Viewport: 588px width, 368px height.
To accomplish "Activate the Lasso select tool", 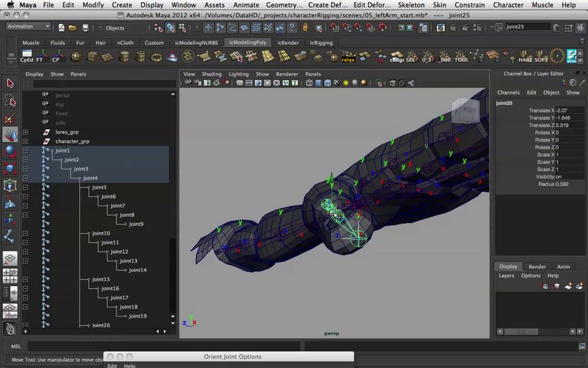I will coord(10,101).
